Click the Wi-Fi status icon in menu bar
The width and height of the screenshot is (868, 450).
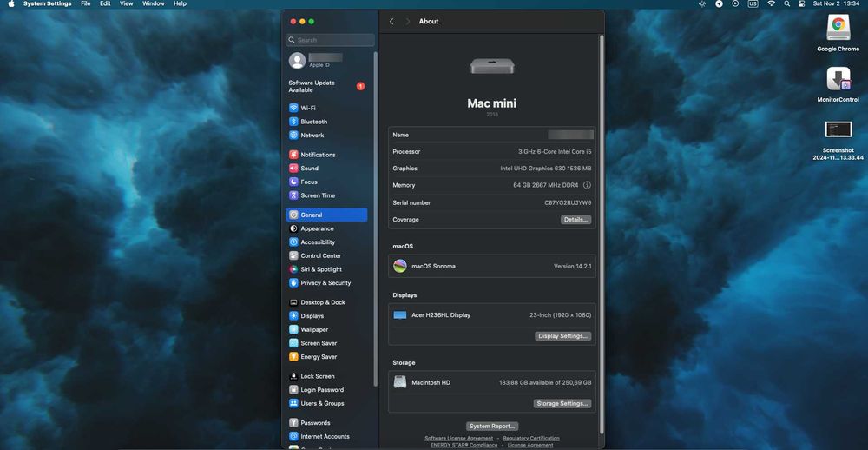(771, 3)
